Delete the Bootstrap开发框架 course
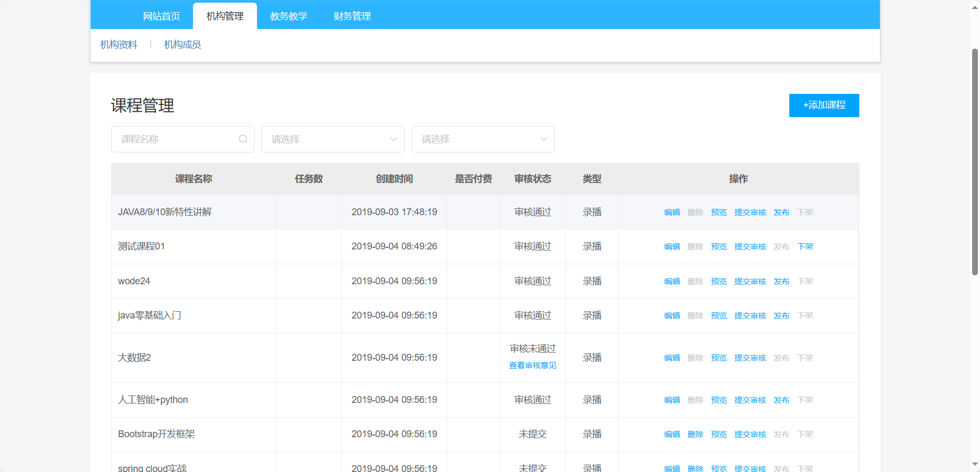 coord(695,434)
